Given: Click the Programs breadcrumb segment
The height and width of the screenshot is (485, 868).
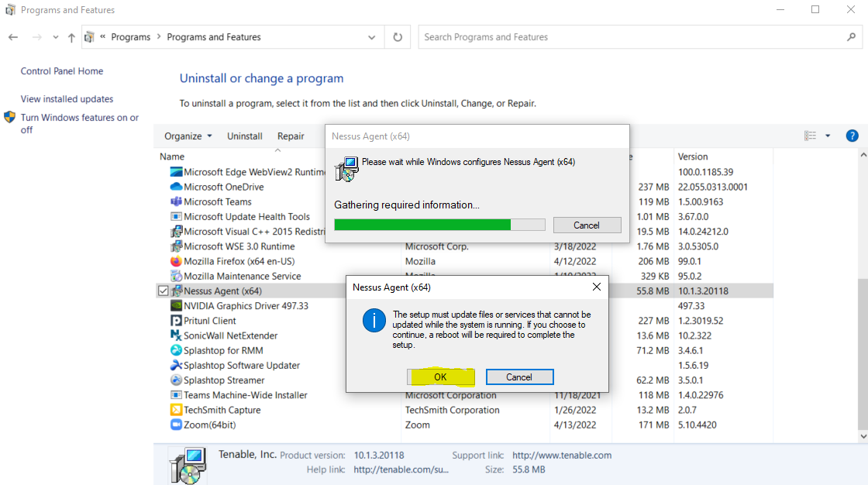Looking at the screenshot, I should [131, 37].
